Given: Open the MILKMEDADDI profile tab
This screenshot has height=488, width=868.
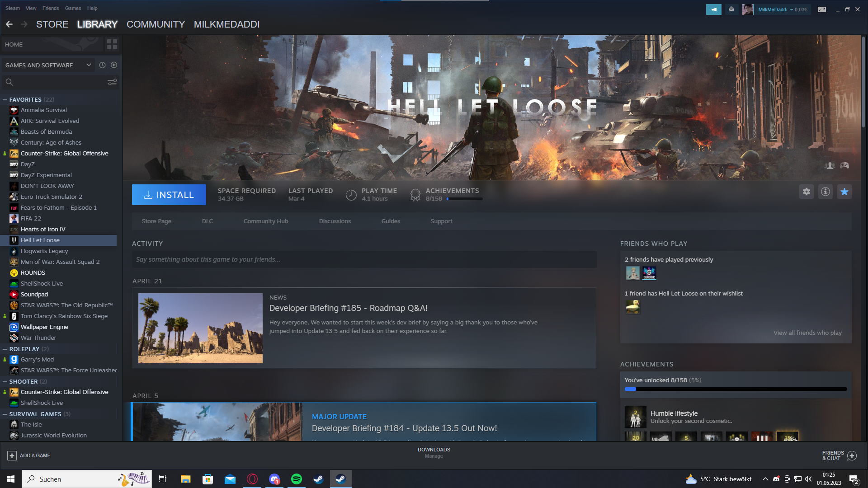Looking at the screenshot, I should click(x=227, y=24).
